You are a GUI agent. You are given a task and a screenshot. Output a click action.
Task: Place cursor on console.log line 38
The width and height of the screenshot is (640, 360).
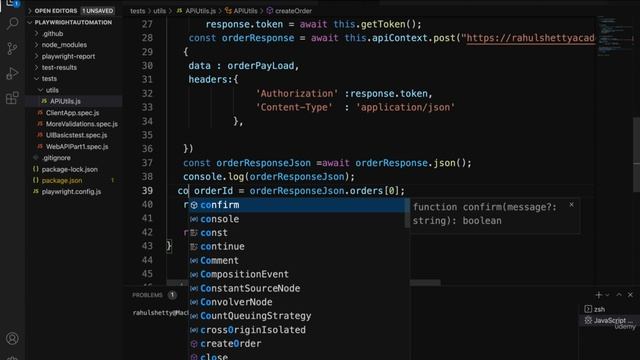269,177
